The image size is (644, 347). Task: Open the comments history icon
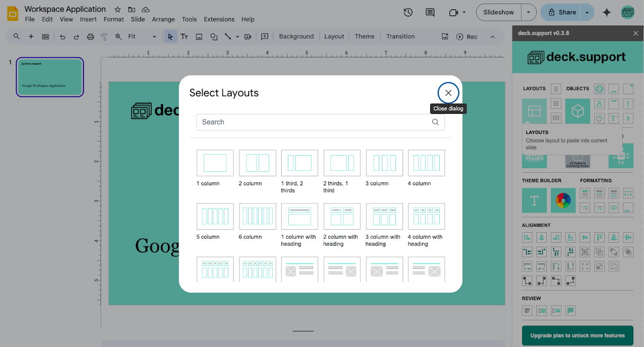pyautogui.click(x=430, y=12)
